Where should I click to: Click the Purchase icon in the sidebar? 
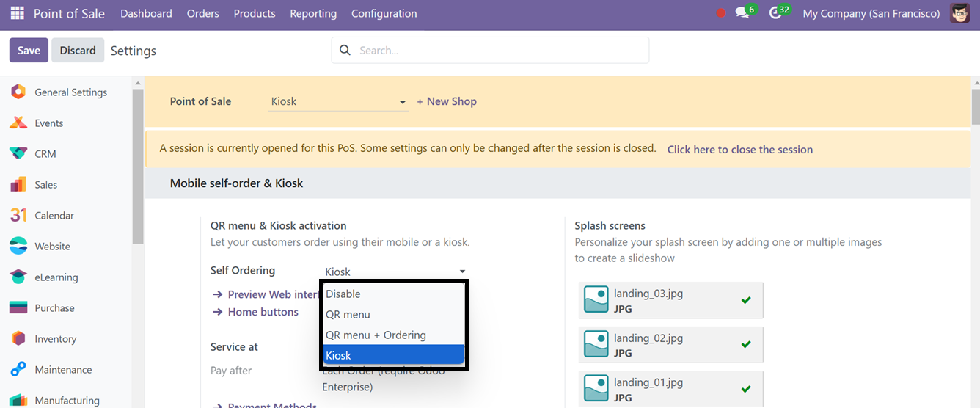pyautogui.click(x=18, y=308)
